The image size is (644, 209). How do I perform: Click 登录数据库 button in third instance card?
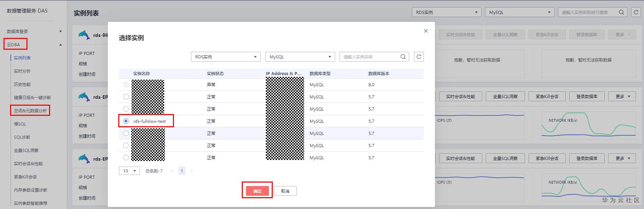pos(587,158)
